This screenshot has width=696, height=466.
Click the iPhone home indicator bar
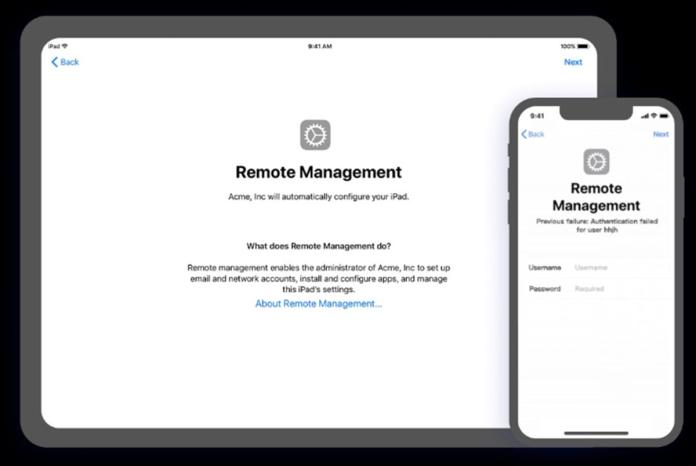(596, 433)
